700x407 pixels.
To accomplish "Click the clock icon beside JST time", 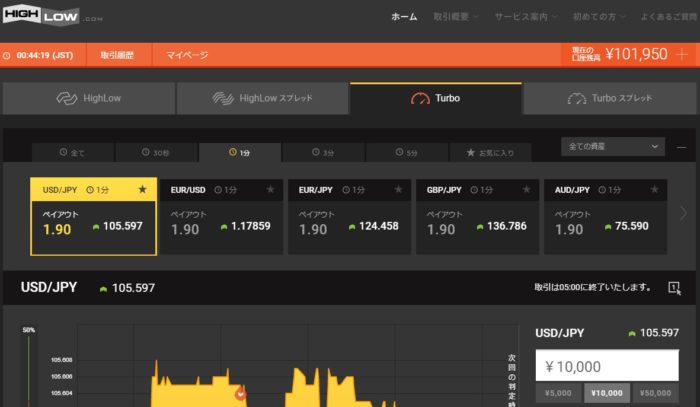I will (7, 56).
